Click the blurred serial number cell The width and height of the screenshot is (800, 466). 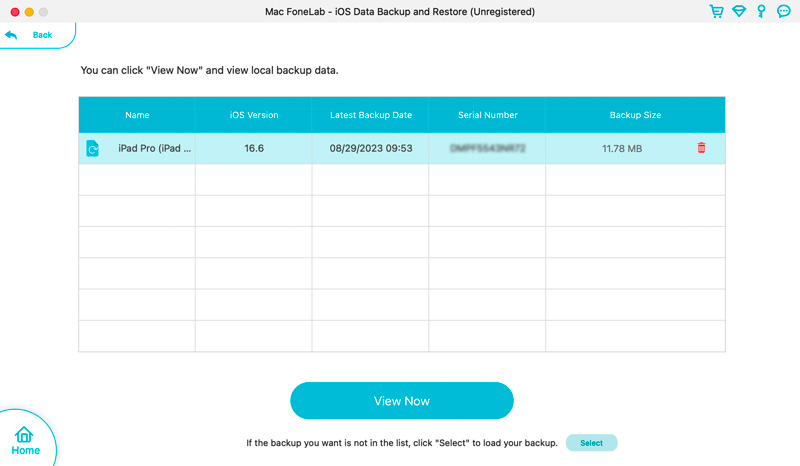(x=487, y=148)
